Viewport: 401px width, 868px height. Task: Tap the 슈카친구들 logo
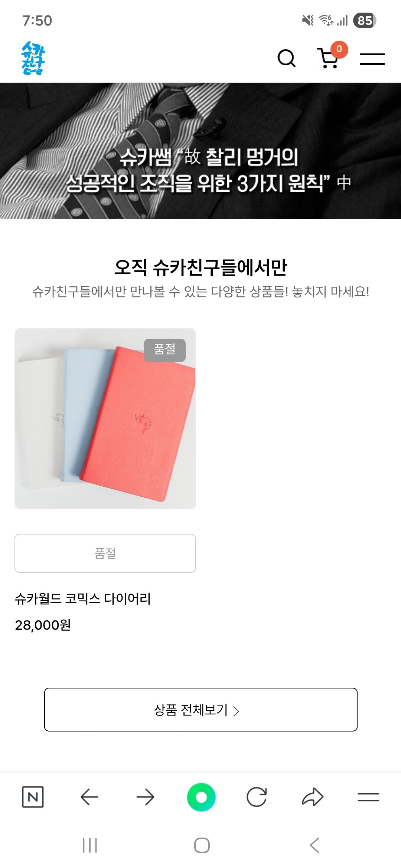coord(33,58)
